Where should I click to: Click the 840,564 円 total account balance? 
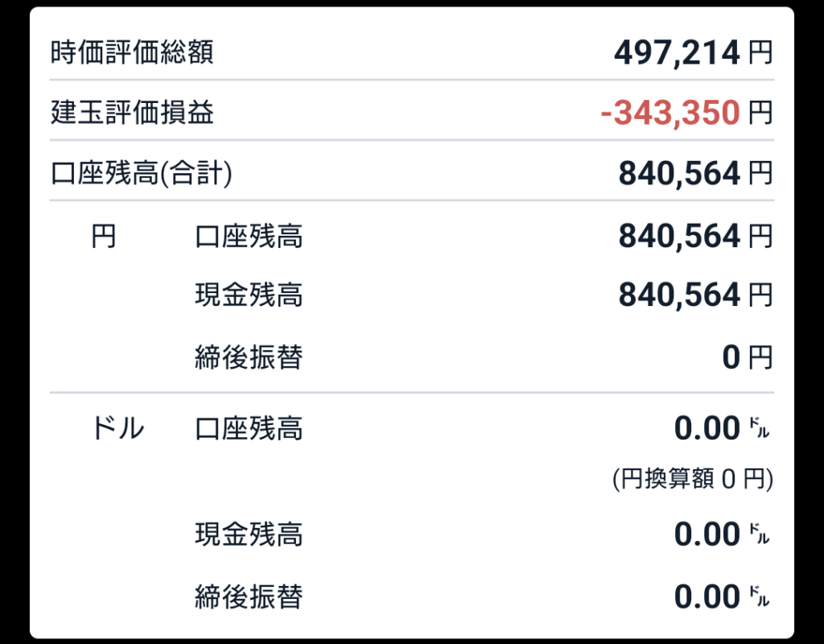click(x=696, y=174)
